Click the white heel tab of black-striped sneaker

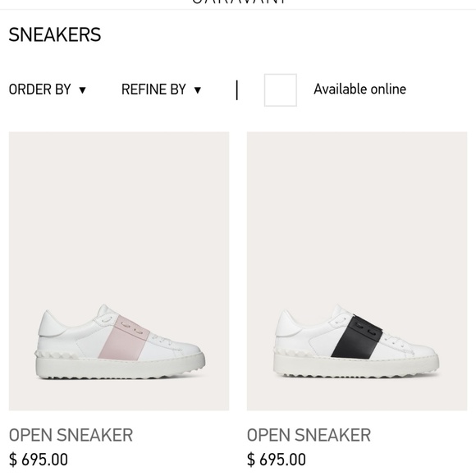[x=285, y=323]
